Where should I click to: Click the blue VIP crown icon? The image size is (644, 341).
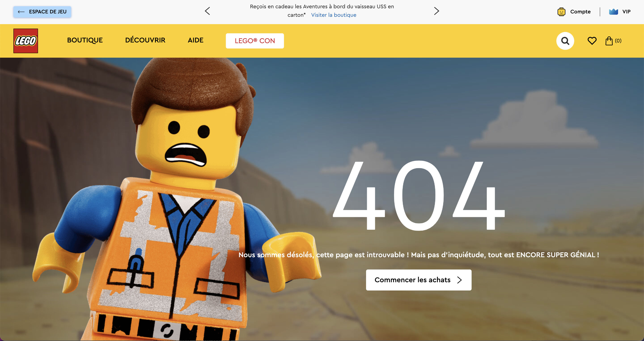(613, 12)
